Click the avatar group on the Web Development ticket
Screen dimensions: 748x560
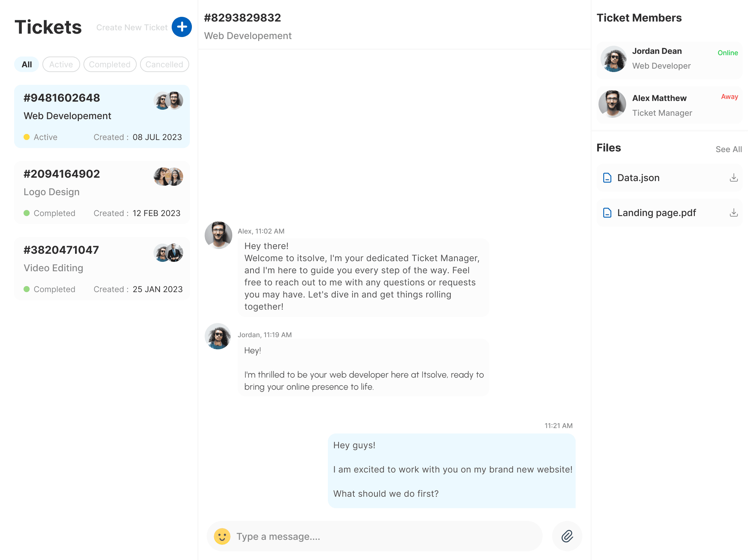[x=168, y=100]
